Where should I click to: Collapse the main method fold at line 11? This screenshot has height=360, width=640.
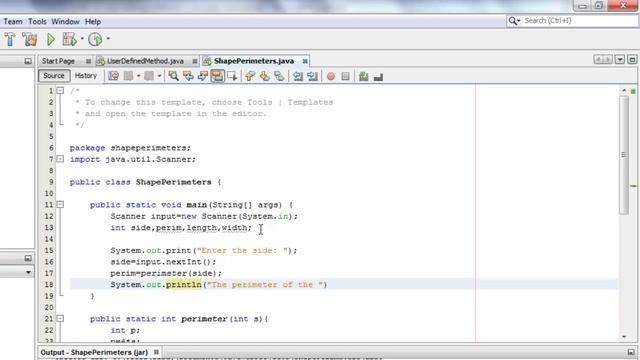[x=60, y=204]
